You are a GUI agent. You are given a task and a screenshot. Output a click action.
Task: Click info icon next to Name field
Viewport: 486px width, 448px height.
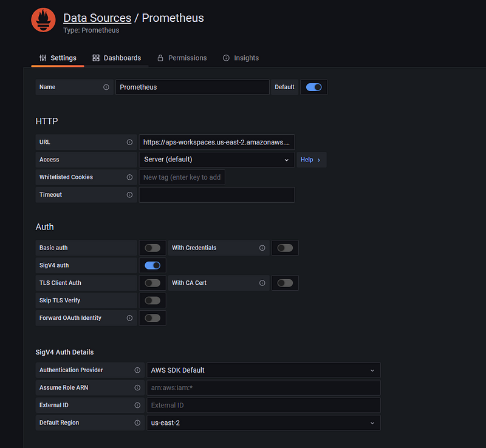pos(106,87)
